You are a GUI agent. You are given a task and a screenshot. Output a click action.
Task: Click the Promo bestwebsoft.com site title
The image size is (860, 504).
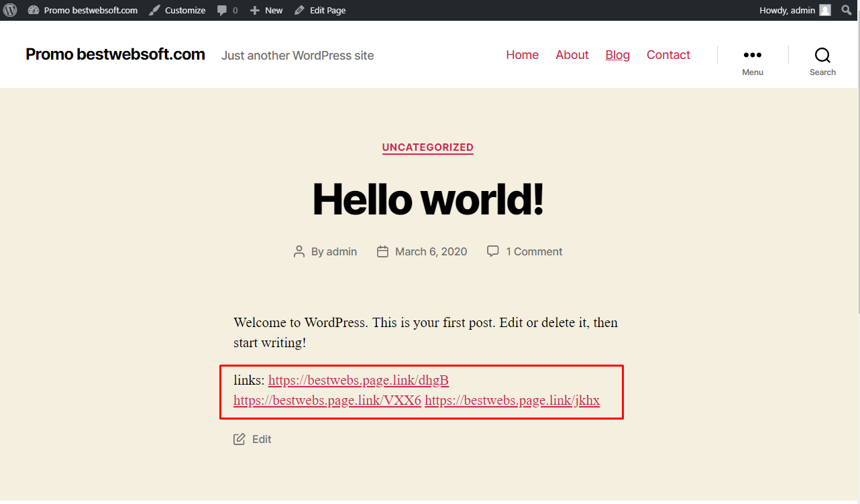coord(115,54)
